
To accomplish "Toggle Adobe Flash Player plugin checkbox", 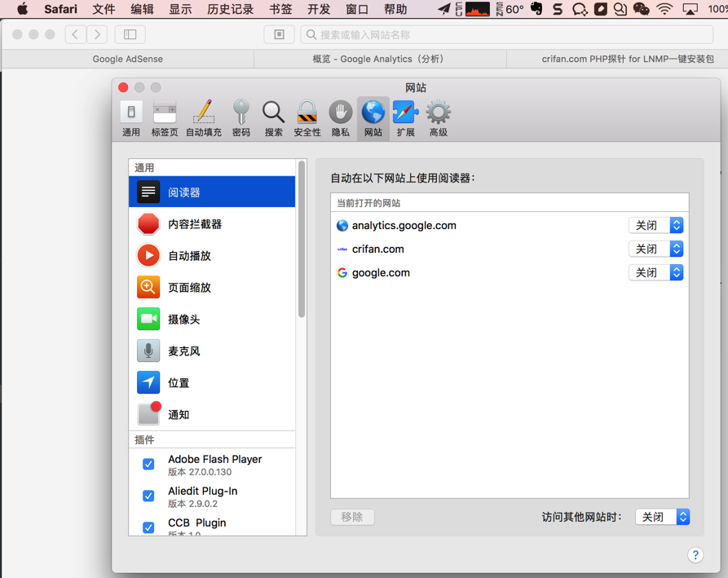I will point(148,464).
